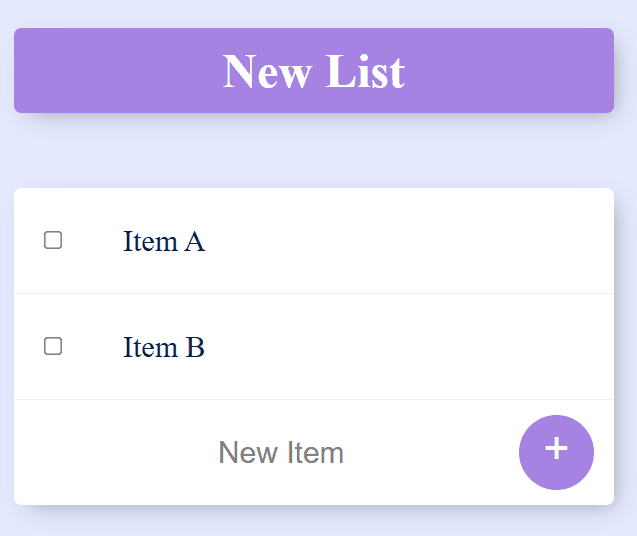
Task: Mark Item A as completed
Action: point(53,240)
